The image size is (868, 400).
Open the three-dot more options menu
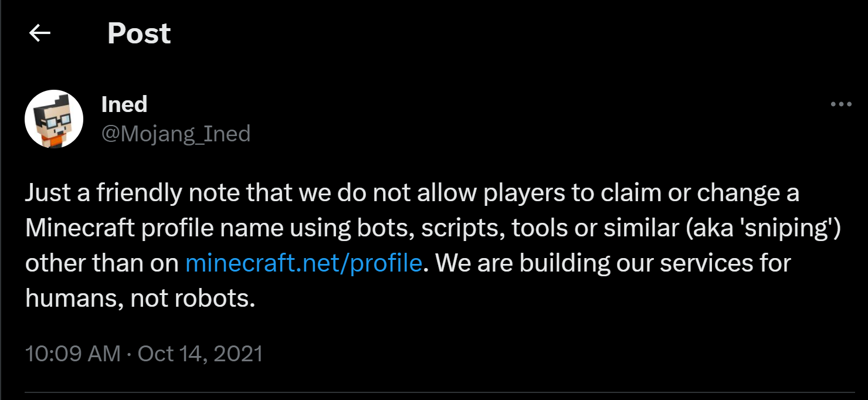point(841,105)
